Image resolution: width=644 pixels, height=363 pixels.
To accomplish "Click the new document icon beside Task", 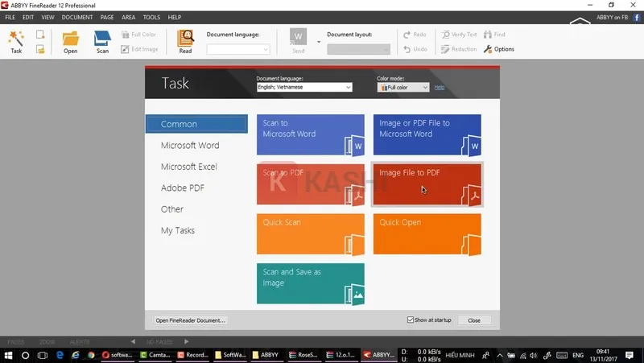I will [39, 35].
